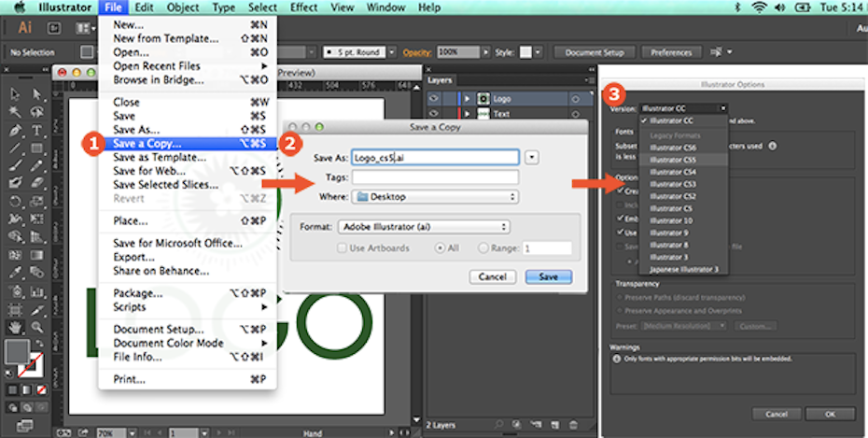
Task: Activate the Direct Selection tool
Action: [x=37, y=93]
